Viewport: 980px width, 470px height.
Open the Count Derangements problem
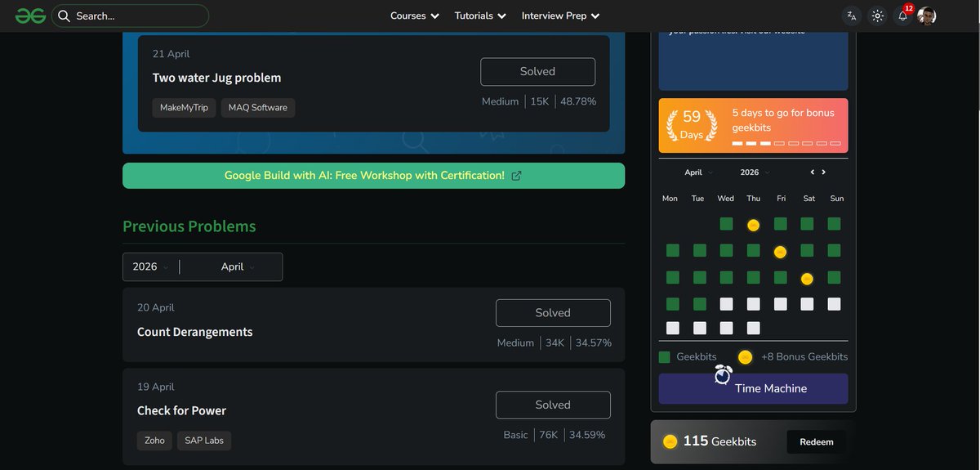[194, 332]
